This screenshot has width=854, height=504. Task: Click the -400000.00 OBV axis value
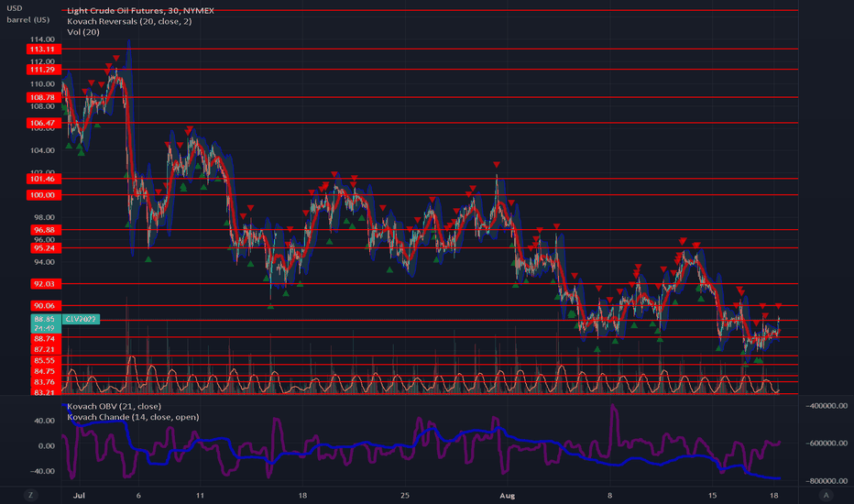pos(827,405)
